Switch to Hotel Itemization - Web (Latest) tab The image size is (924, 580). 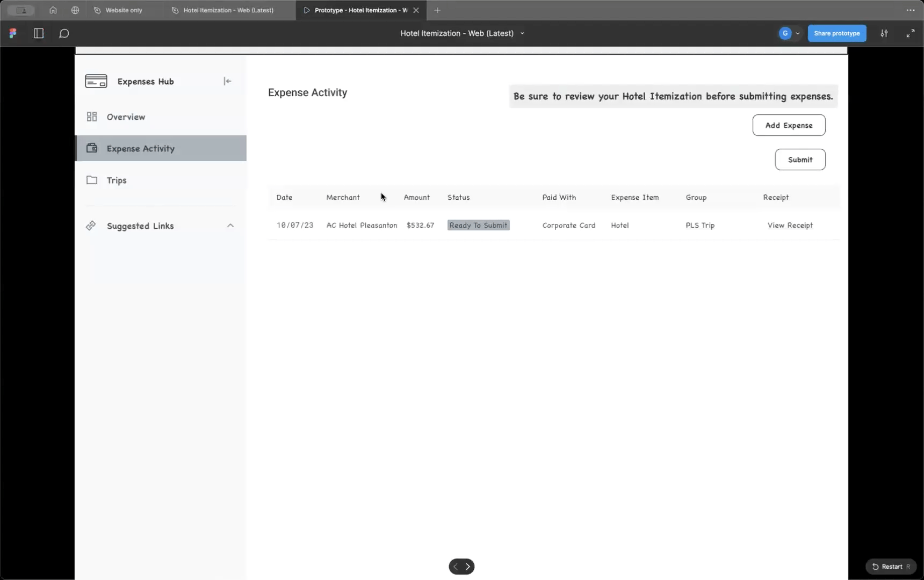(x=223, y=10)
